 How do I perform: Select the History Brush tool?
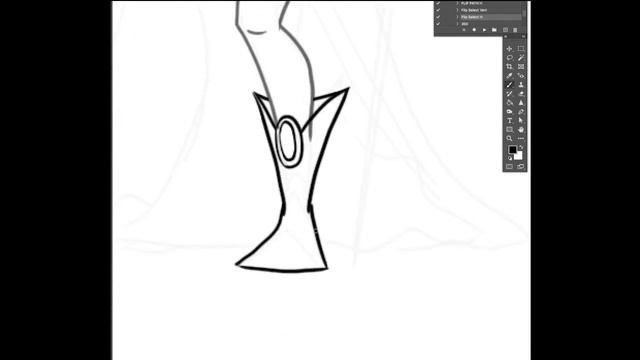point(509,93)
